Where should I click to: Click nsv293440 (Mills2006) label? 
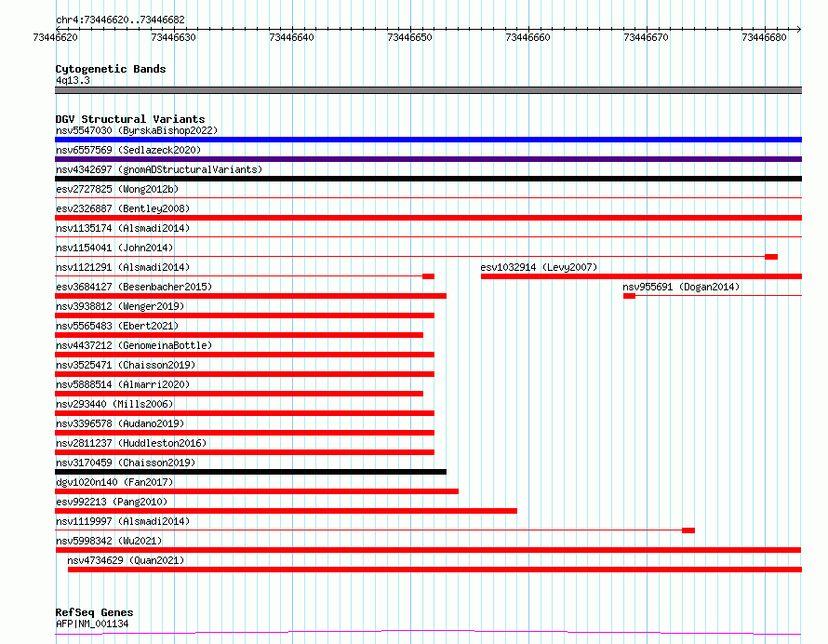(x=114, y=404)
